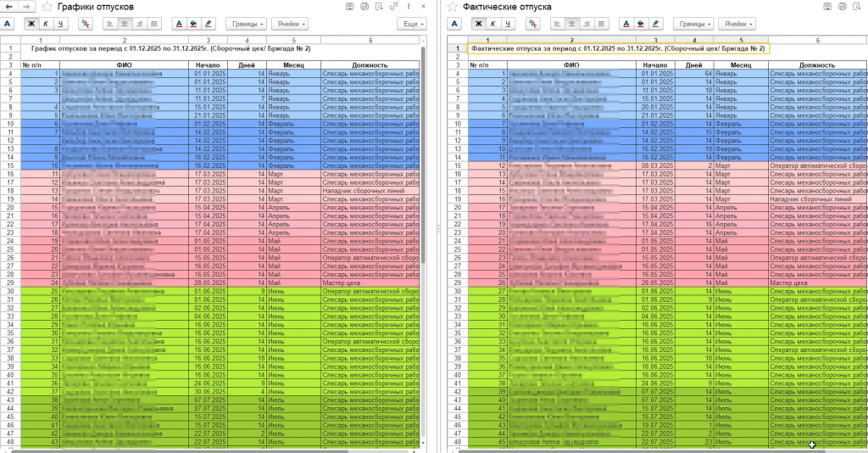Click vertical scrollbar of Графики отпусков sheet
Image resolution: width=868 pixels, height=453 pixels.
click(x=424, y=155)
